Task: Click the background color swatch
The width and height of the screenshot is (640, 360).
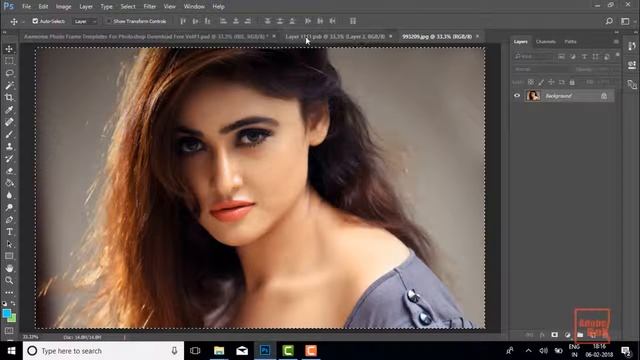Action: click(x=12, y=318)
